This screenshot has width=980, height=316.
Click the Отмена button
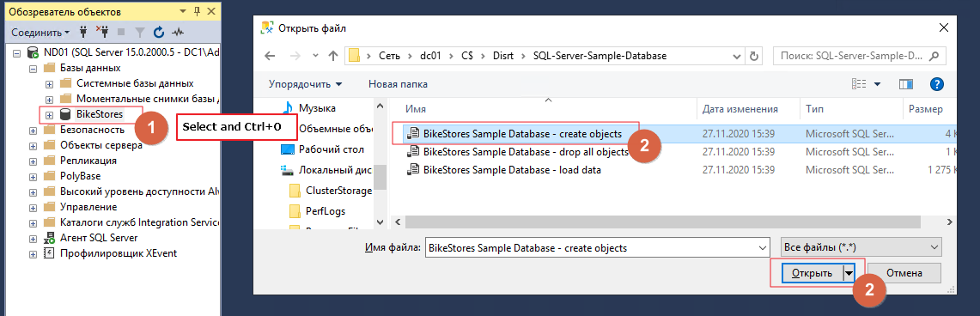pos(904,273)
